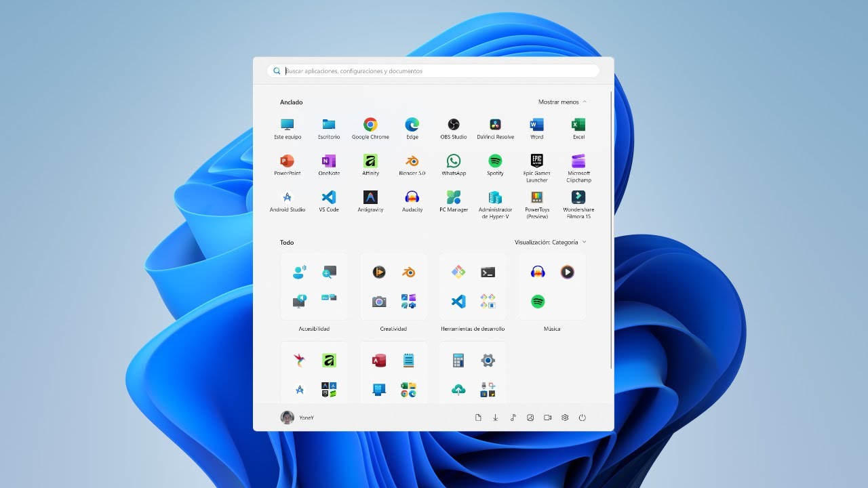The width and height of the screenshot is (868, 488).
Task: Launch Blender from the Creatividad category
Action: (x=408, y=272)
